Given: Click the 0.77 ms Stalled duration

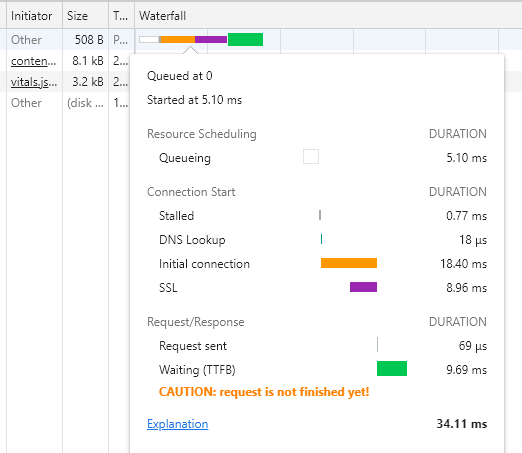Looking at the screenshot, I should [x=466, y=216].
